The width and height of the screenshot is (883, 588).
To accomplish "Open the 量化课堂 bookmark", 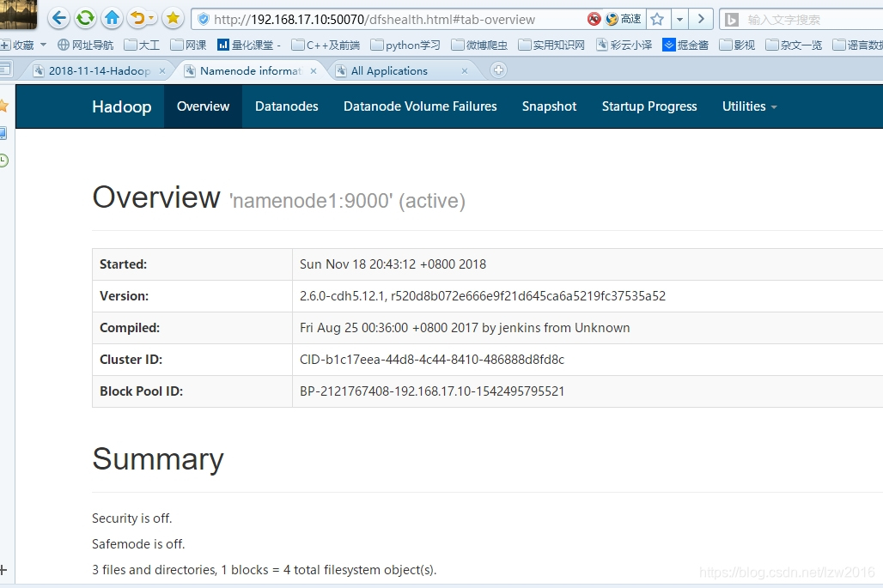I will (x=249, y=45).
